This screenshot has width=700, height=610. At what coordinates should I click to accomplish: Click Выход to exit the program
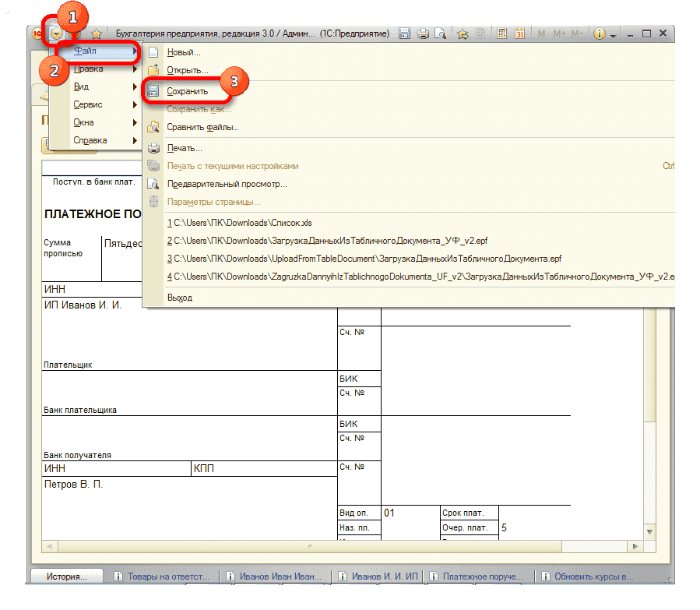[x=180, y=298]
